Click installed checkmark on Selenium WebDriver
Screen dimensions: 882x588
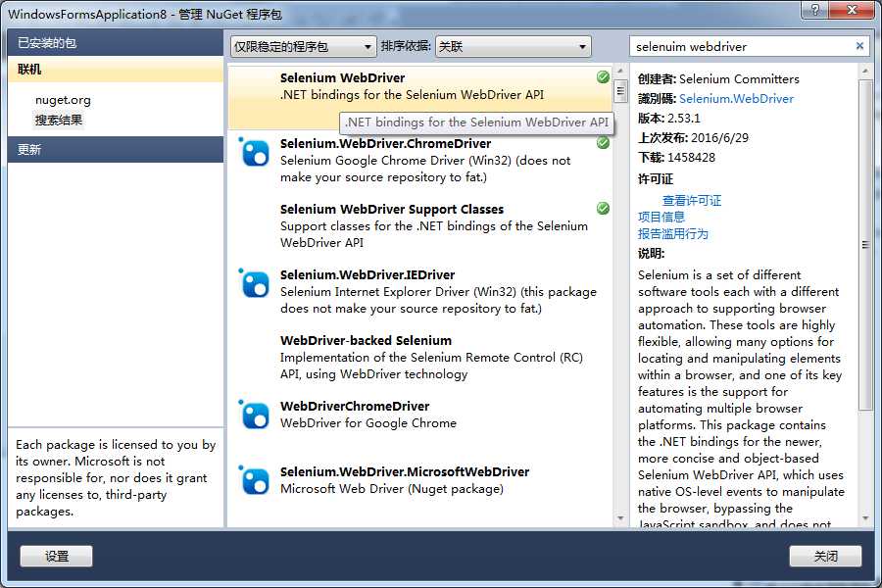point(603,77)
